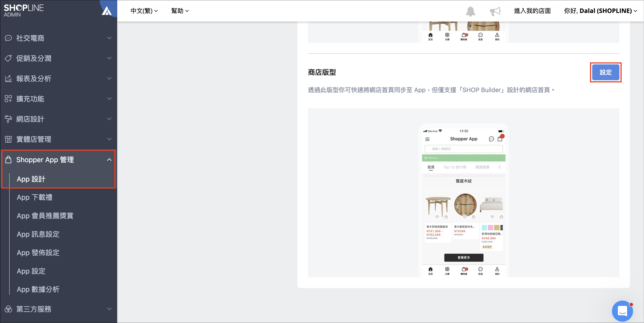The width and height of the screenshot is (644, 323).
Task: Click heart icon under round table product
Action: [437, 217]
